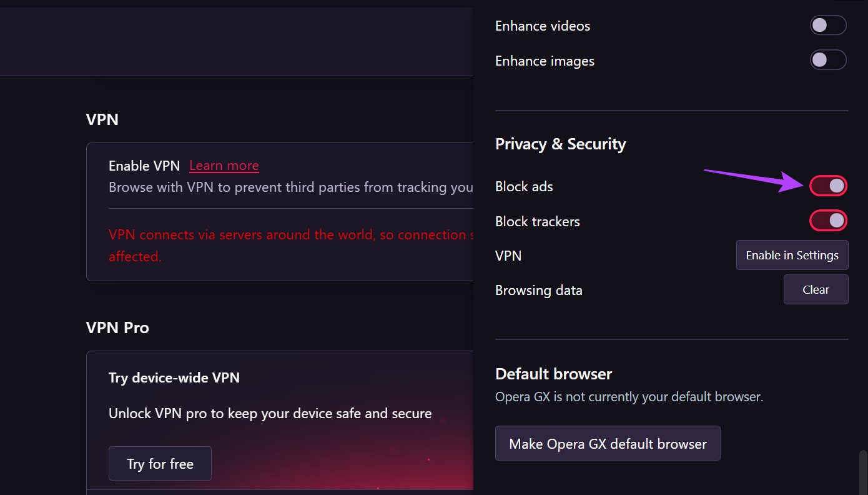868x495 pixels.
Task: Click the Default browser section heading
Action: click(553, 374)
